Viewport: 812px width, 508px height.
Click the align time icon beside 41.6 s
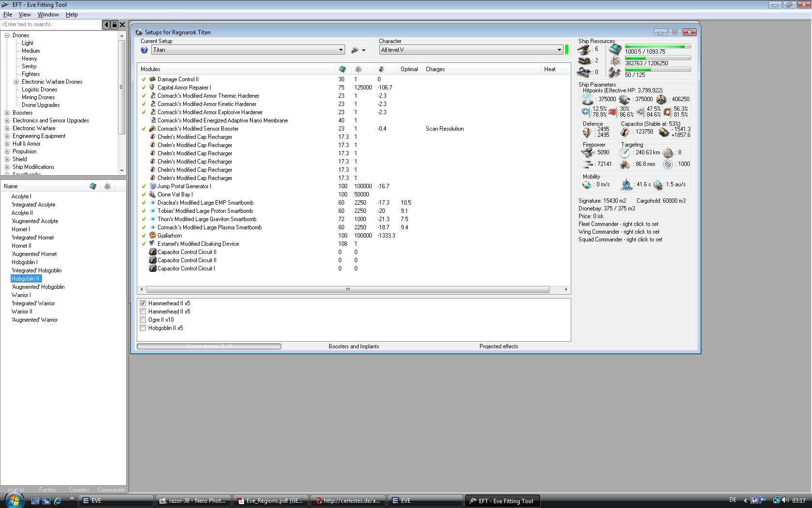pos(626,184)
